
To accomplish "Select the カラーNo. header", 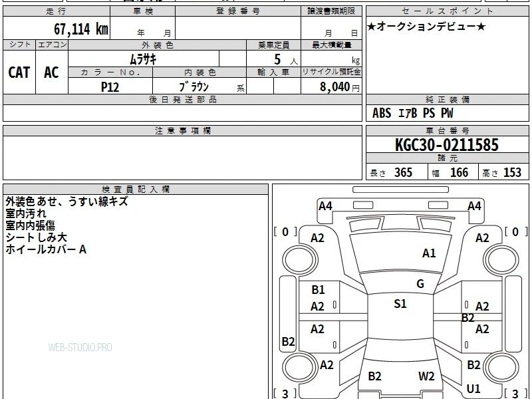I will pos(110,72).
